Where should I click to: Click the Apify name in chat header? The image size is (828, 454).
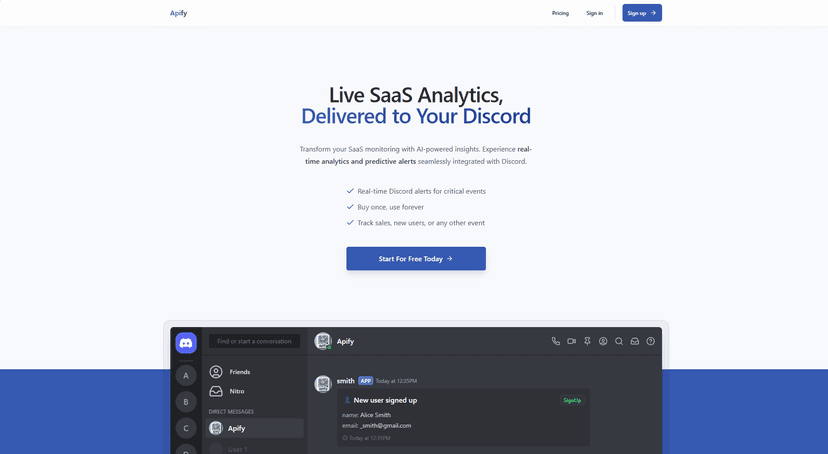pyautogui.click(x=345, y=341)
